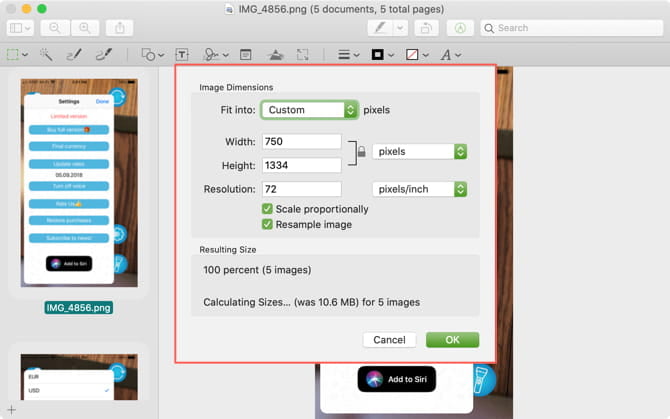Open the Text tool in markup toolbar
Image resolution: width=670 pixels, height=419 pixels.
coord(182,55)
